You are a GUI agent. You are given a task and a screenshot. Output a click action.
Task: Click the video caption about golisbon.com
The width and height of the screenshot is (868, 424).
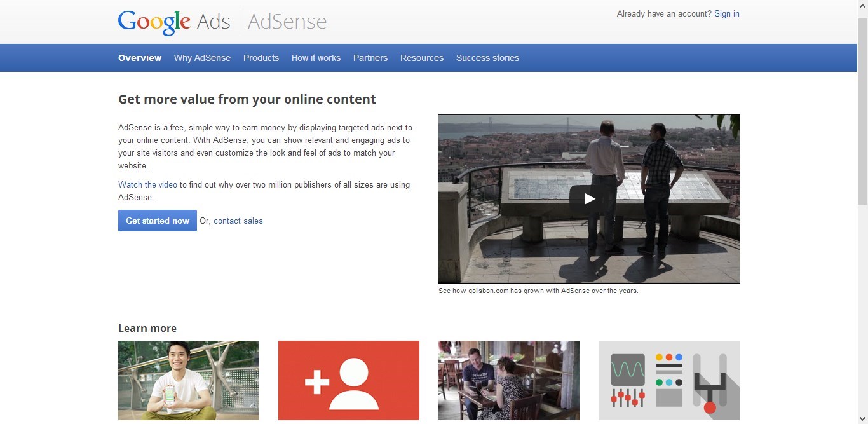pyautogui.click(x=538, y=291)
